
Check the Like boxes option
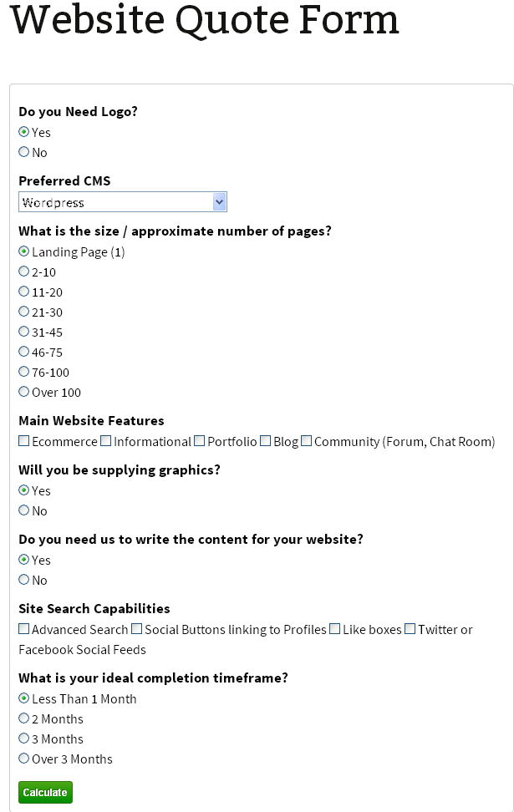click(x=334, y=629)
